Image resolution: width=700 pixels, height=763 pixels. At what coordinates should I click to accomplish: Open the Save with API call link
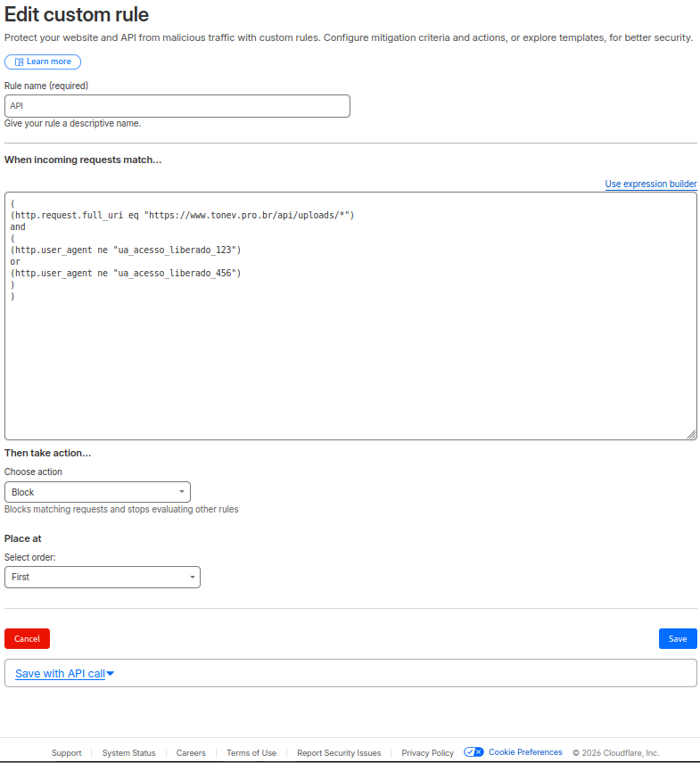click(60, 674)
